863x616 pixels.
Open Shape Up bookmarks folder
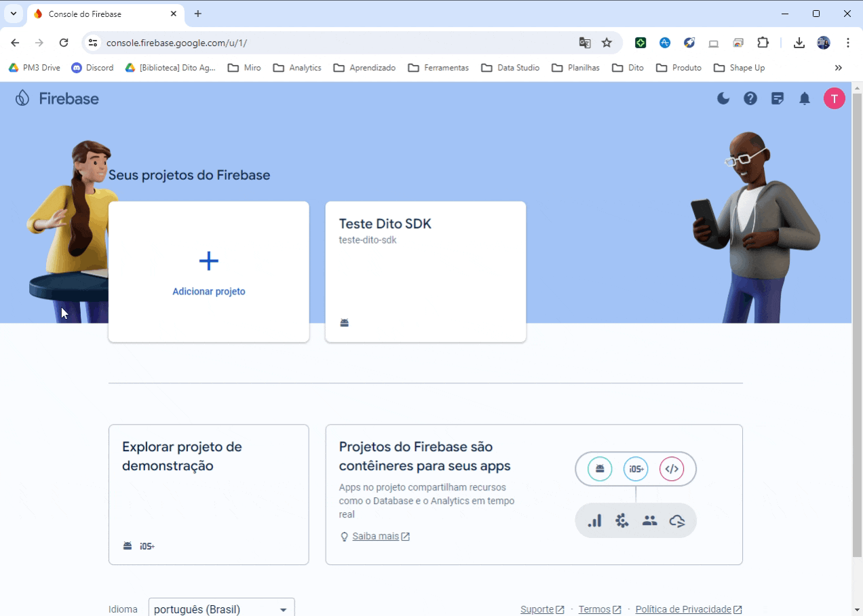coord(740,68)
